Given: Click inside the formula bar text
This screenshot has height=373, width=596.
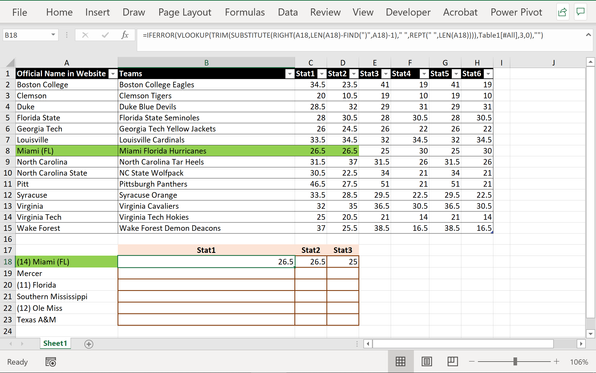Looking at the screenshot, I should pyautogui.click(x=343, y=35).
